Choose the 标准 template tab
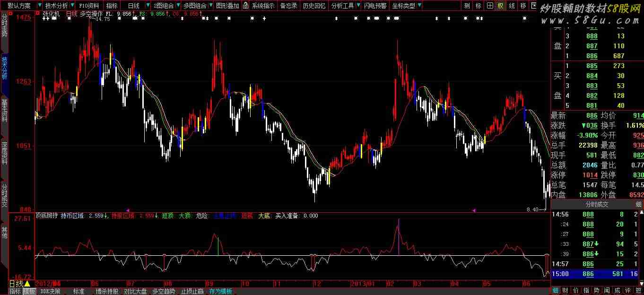Viewport: 644px width, 295px height. pyautogui.click(x=78, y=291)
